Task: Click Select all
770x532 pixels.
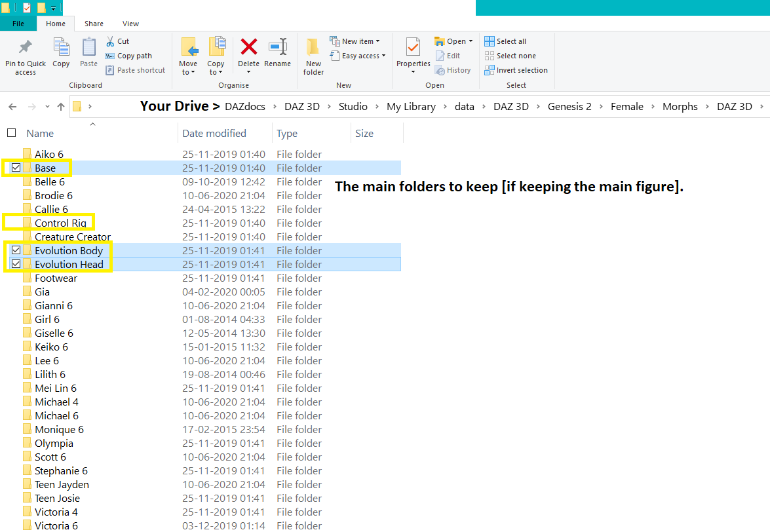Action: [505, 41]
